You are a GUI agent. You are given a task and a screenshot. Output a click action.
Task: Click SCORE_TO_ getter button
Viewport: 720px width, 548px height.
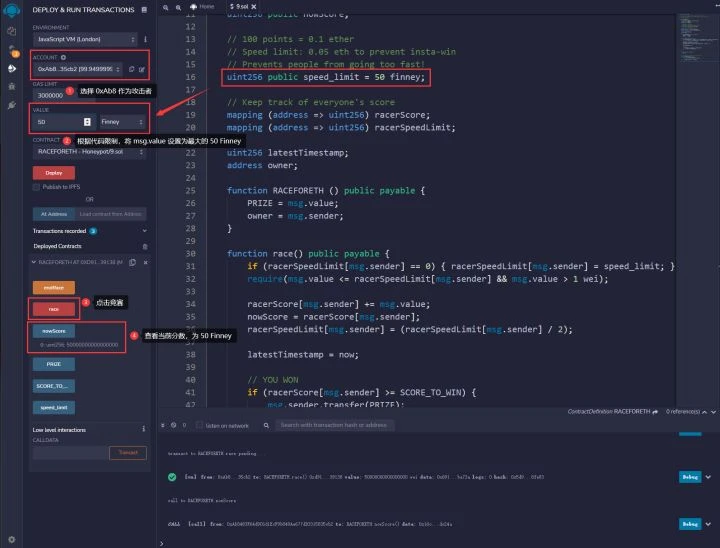[54, 386]
